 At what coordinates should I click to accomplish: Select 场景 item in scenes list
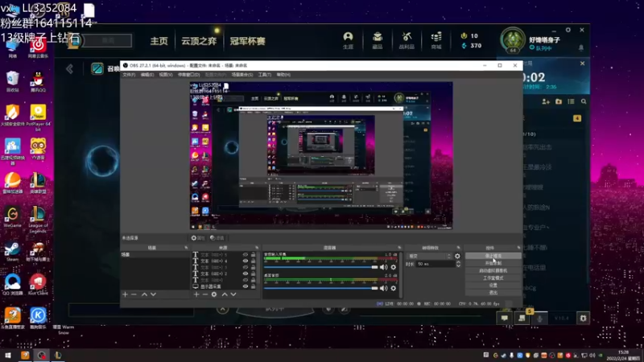point(155,254)
